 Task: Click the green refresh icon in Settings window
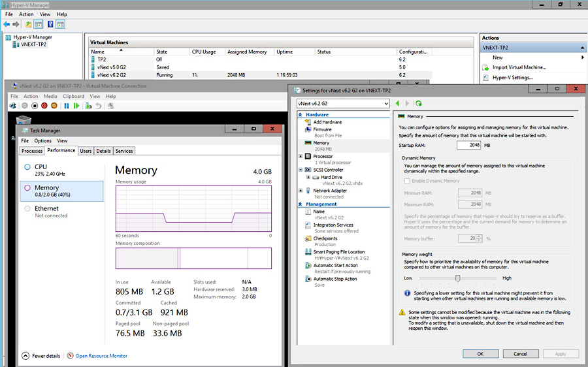419,103
